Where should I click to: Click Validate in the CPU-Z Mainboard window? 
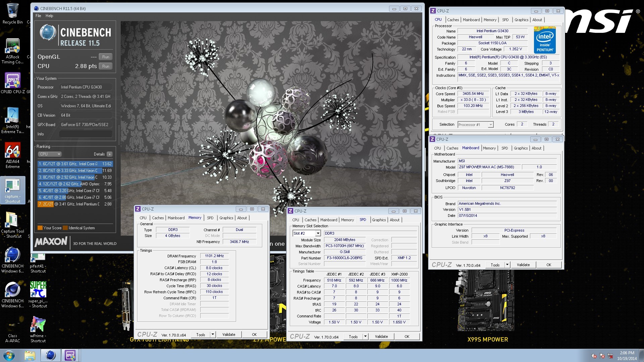(x=523, y=265)
